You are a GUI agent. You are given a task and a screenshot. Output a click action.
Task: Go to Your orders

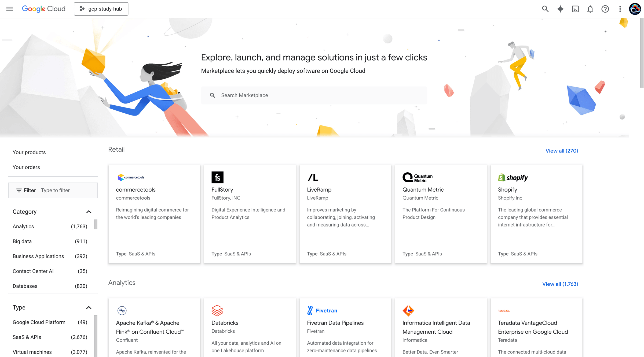pyautogui.click(x=26, y=167)
